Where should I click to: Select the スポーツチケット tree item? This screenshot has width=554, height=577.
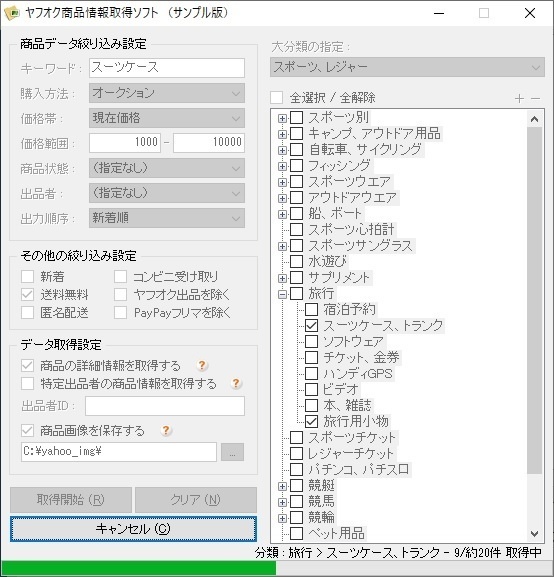[352, 438]
